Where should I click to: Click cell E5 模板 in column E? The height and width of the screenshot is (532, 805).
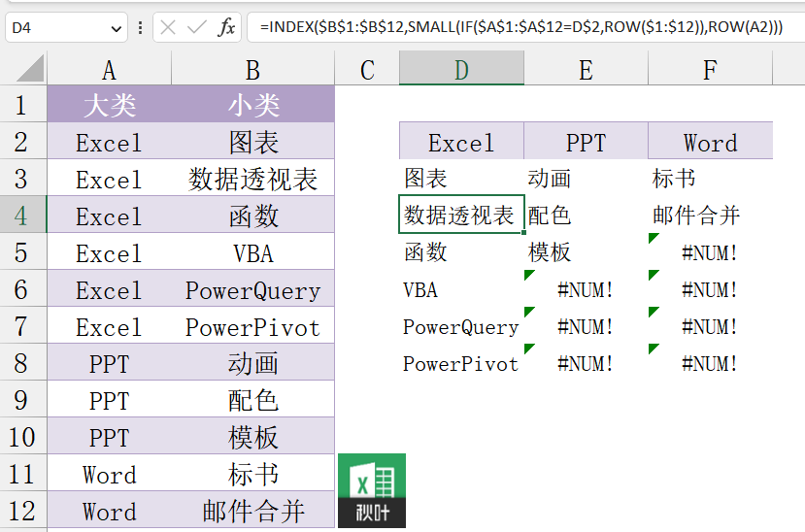pyautogui.click(x=586, y=251)
